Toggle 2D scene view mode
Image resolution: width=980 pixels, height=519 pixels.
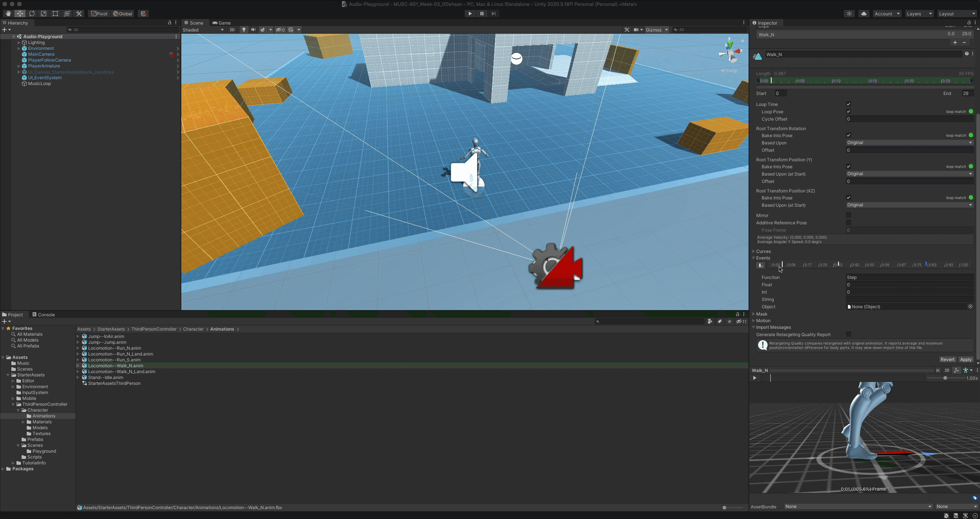tap(232, 30)
